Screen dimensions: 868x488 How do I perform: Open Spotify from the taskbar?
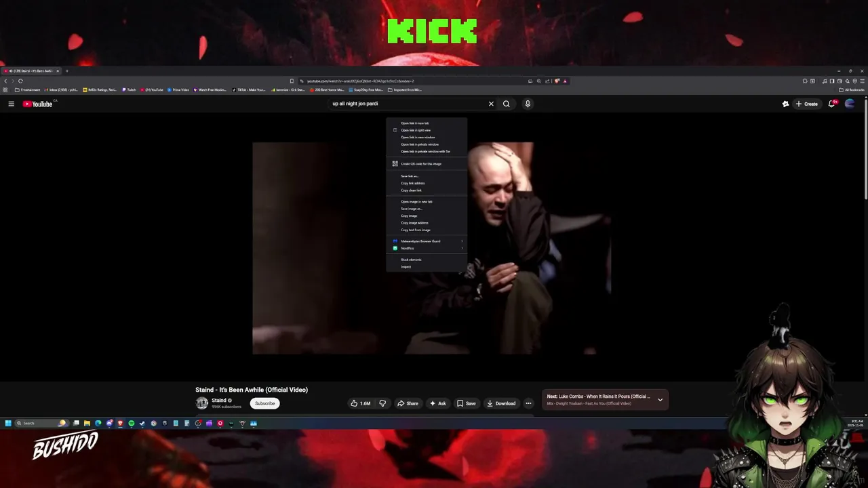[132, 423]
